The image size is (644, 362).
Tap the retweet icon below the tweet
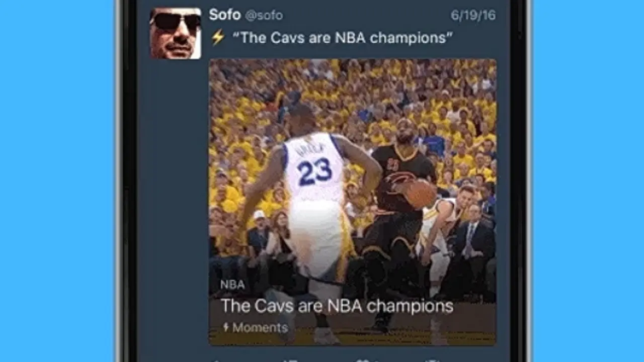coord(290,360)
